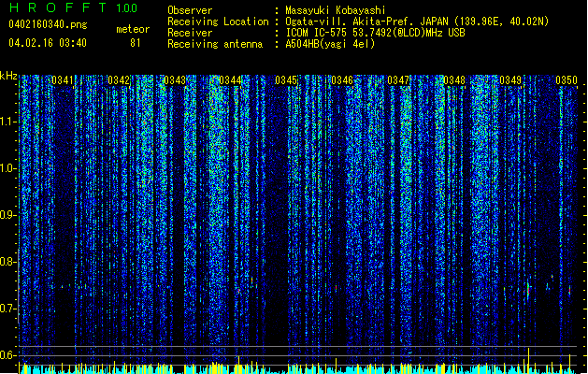Click the 1.1 kHz axis label
588x374 pixels.
[x=8, y=122]
